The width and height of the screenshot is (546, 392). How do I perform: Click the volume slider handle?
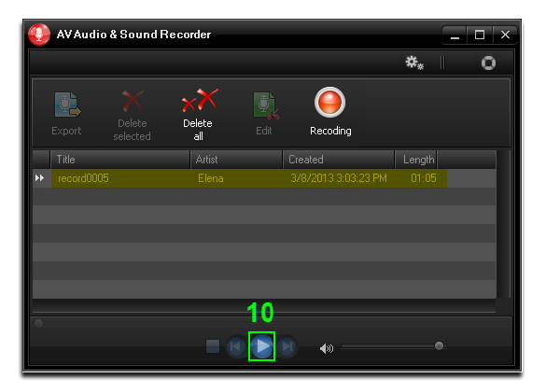(439, 345)
